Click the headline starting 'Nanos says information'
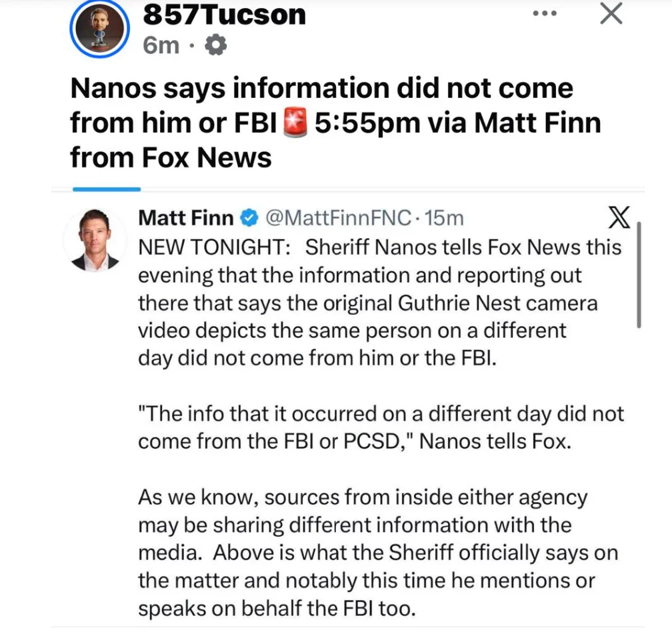The width and height of the screenshot is (672, 632). click(x=321, y=89)
